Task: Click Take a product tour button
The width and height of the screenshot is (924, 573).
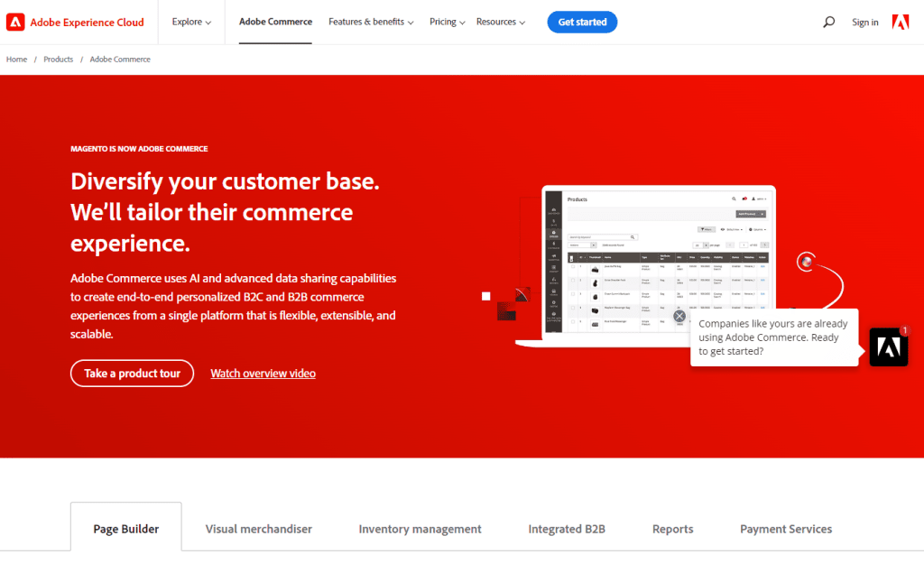Action: coord(132,374)
